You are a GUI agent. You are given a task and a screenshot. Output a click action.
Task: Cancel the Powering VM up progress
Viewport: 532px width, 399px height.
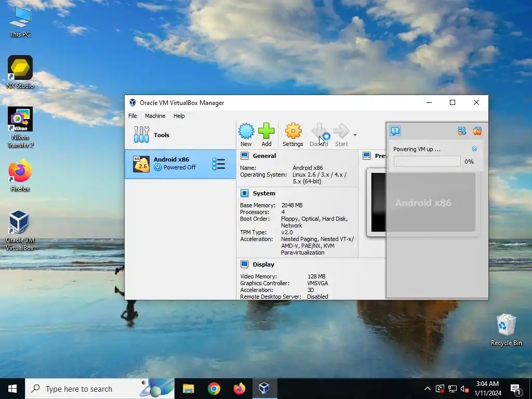[474, 149]
